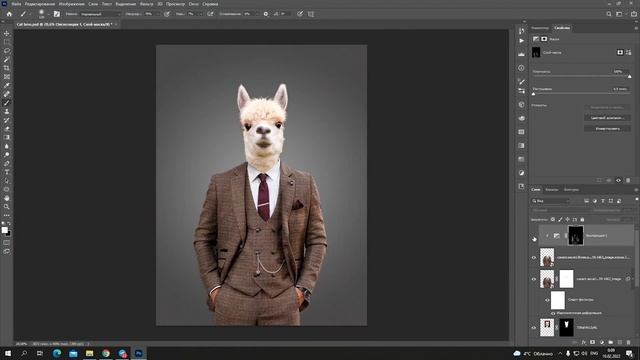Screen dimensions: 640x360
Task: Select the Gradient tool
Action: coord(7,138)
